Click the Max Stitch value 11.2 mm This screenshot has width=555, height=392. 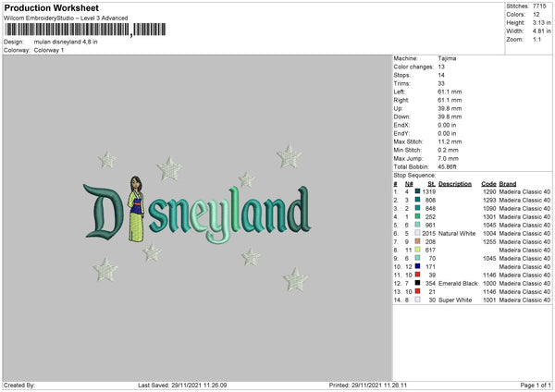(450, 141)
